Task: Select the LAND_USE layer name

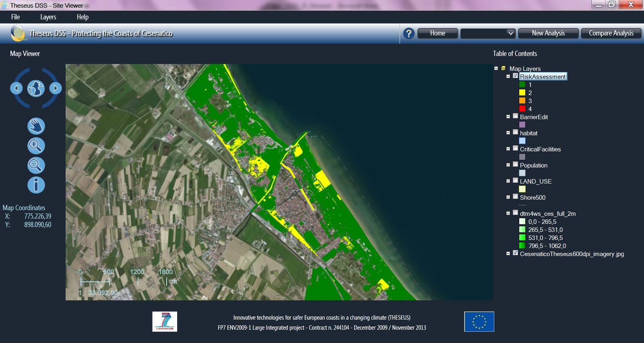Action: (x=535, y=182)
